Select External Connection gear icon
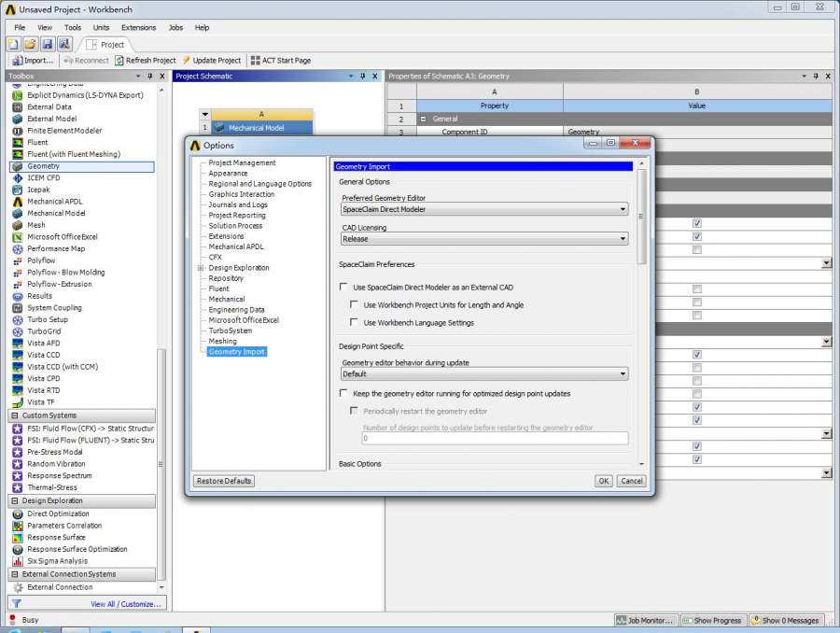840x633 pixels. tap(18, 587)
